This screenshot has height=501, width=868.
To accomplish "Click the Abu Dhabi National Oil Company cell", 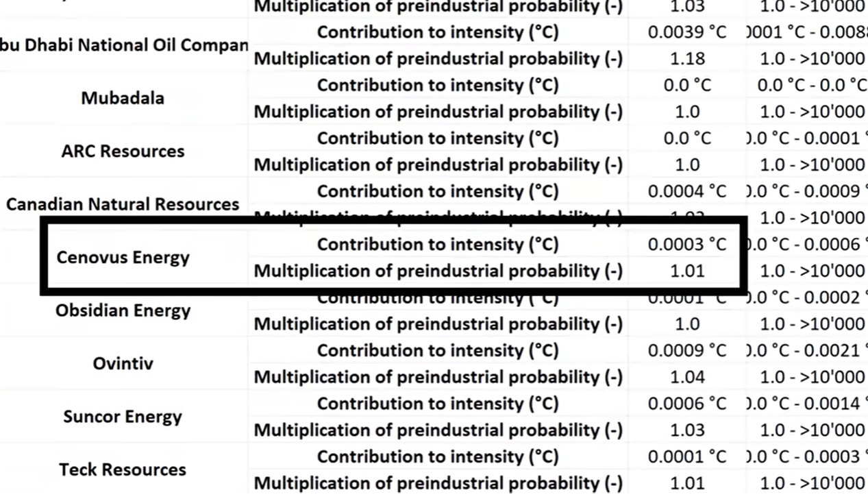I will [x=124, y=45].
